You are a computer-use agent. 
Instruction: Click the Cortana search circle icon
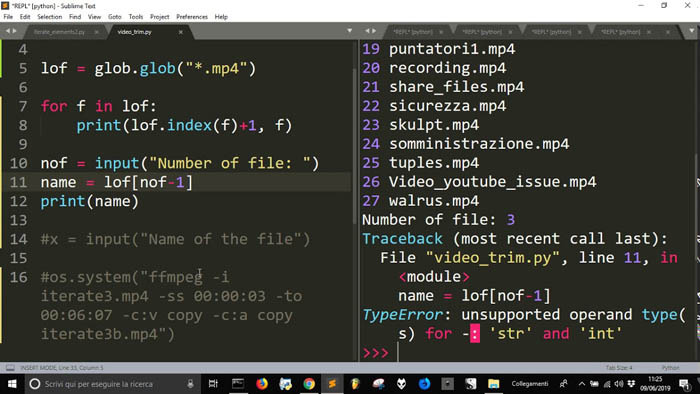tap(34, 384)
